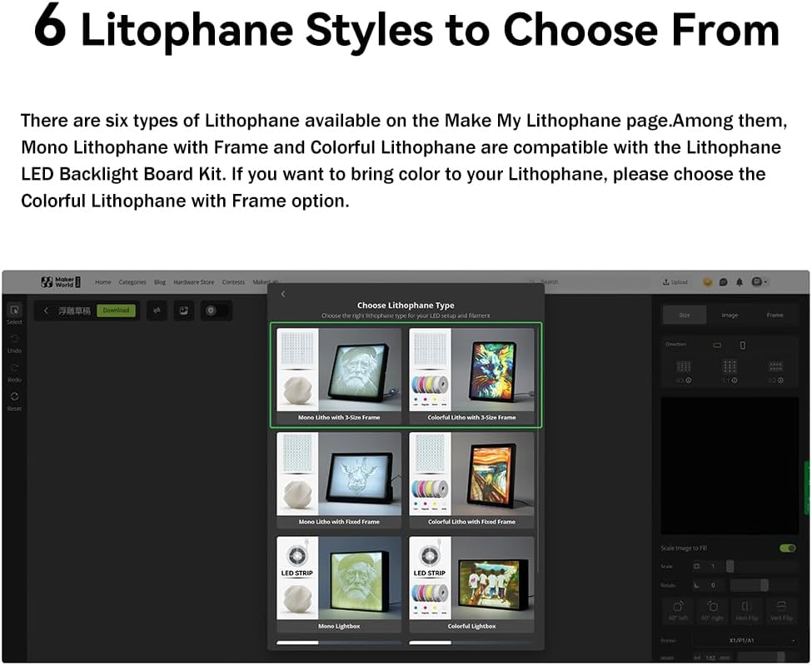Select Colorful Litho with 3-Size Frame
812x665 pixels.
[471, 375]
